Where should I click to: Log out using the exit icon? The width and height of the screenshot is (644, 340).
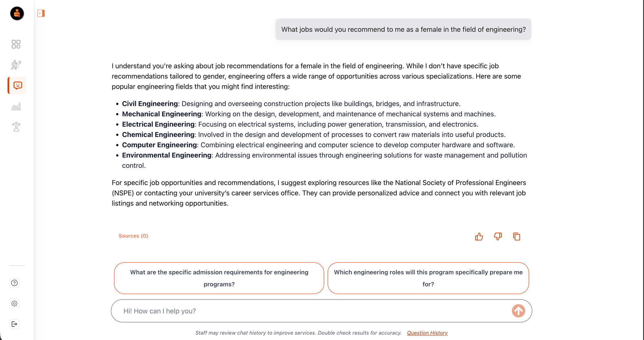point(14,324)
